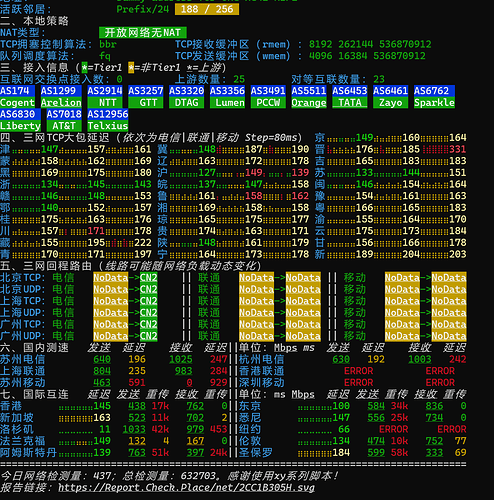Click send value '763' for 阿姆斯特丹
Image resolution: width=494 pixels, height=500 pixels.
(137, 453)
